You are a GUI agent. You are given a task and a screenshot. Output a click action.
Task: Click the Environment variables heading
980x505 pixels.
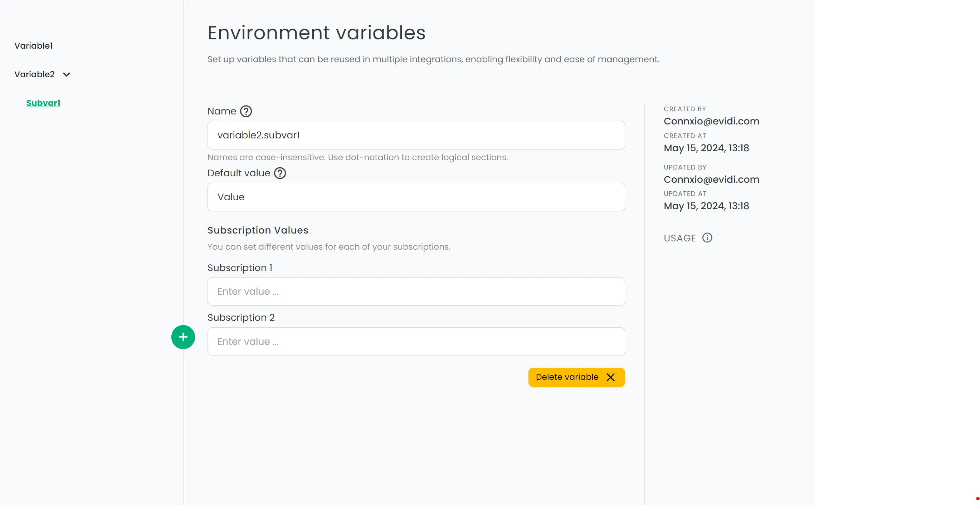coord(317,33)
